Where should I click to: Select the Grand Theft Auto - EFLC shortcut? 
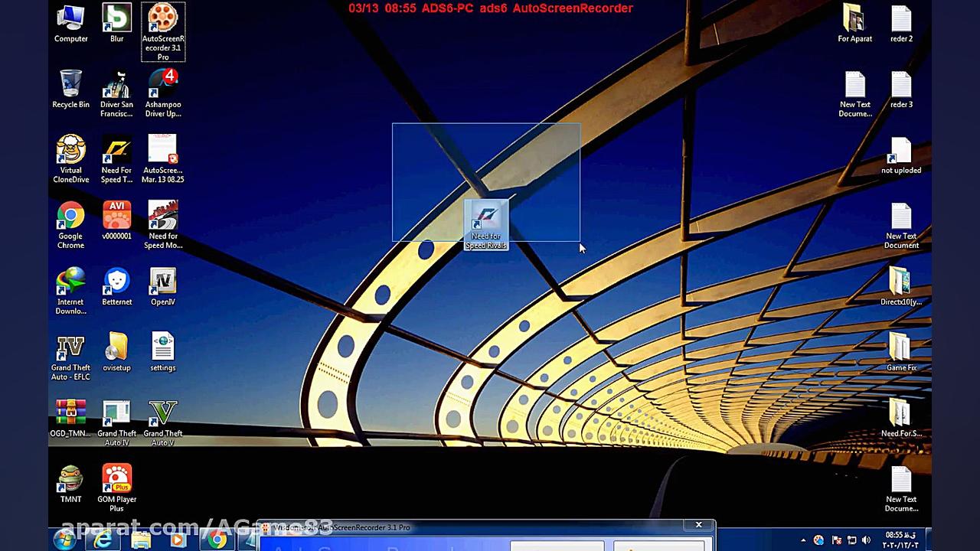(x=70, y=357)
